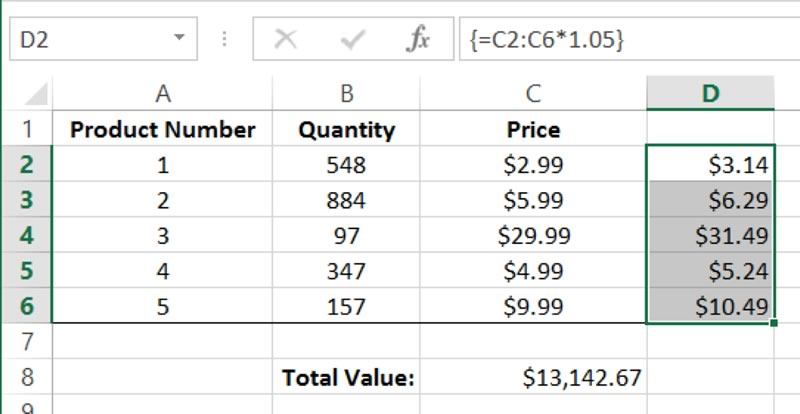Click the formula bar resize dots handle
Viewport: 800px width, 414px height.
pos(224,40)
